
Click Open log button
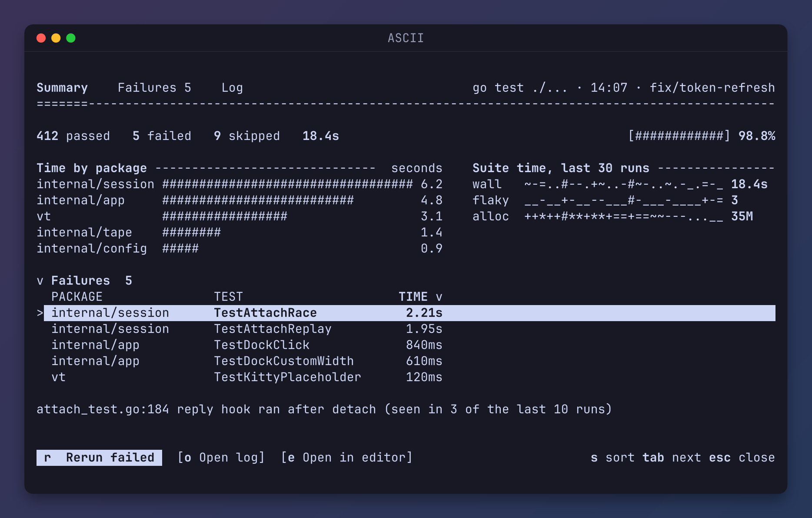[221, 458]
